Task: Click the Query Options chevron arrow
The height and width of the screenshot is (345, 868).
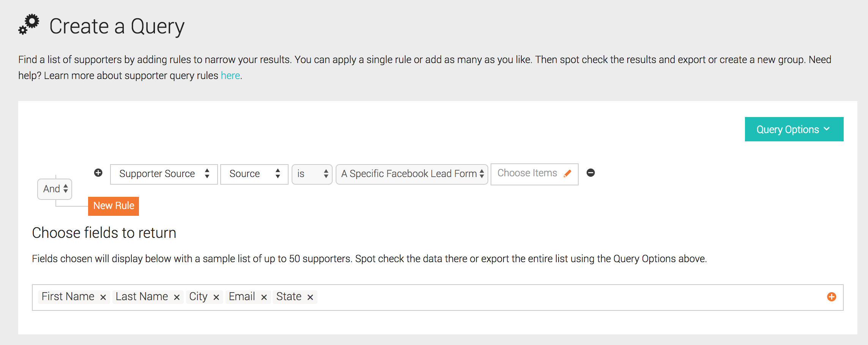Action: click(x=827, y=129)
